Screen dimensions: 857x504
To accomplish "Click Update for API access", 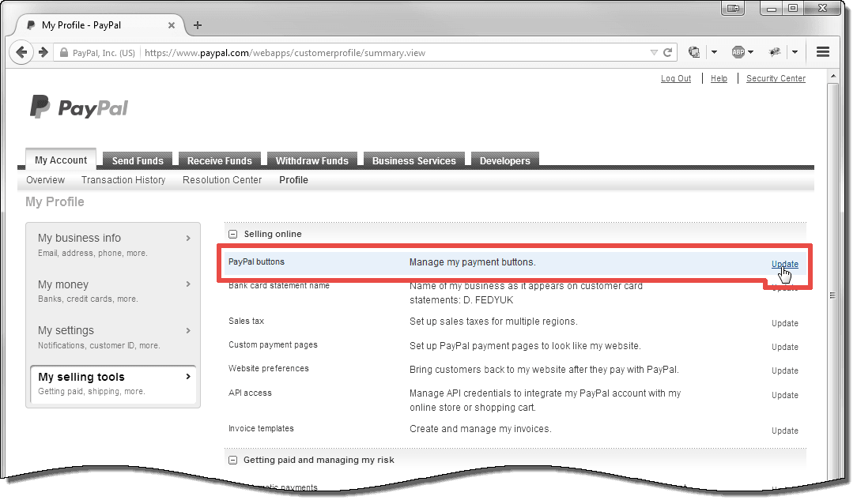I will click(785, 395).
